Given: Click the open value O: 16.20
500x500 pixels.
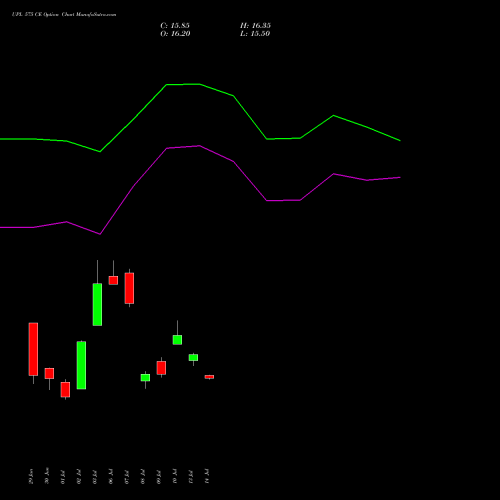Looking at the screenshot, I should [x=175, y=34].
